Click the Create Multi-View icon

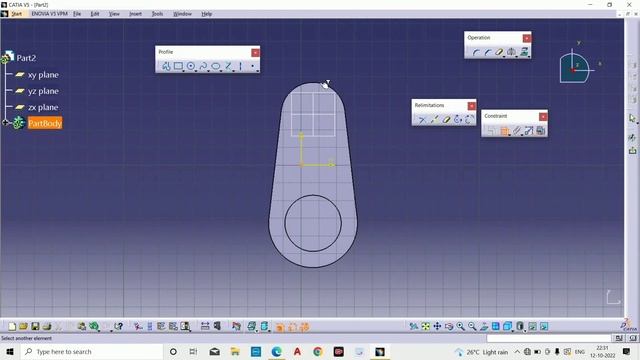(x=496, y=326)
